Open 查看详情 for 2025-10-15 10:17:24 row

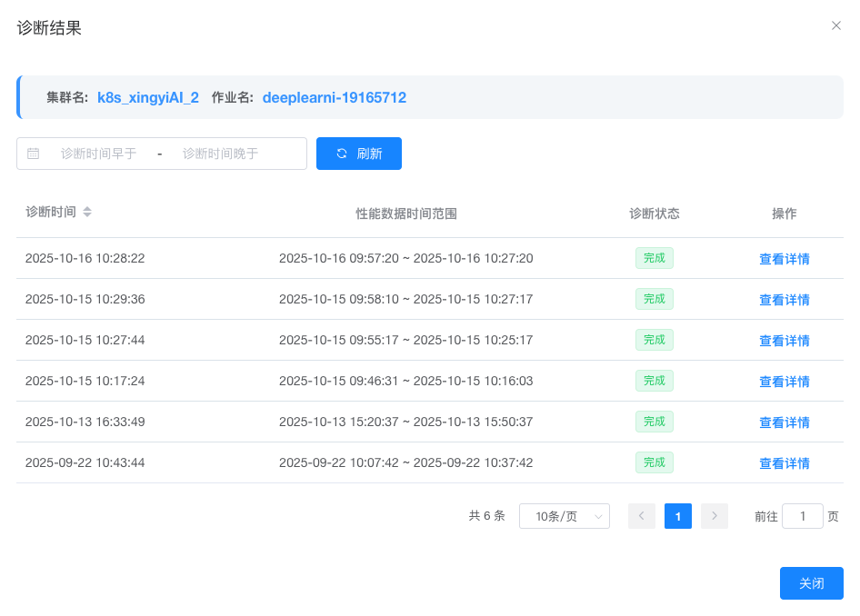[x=784, y=382]
